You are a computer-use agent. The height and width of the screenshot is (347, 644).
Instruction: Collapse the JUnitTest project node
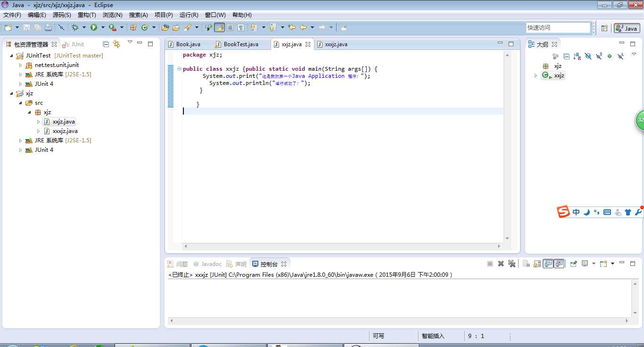click(x=12, y=56)
